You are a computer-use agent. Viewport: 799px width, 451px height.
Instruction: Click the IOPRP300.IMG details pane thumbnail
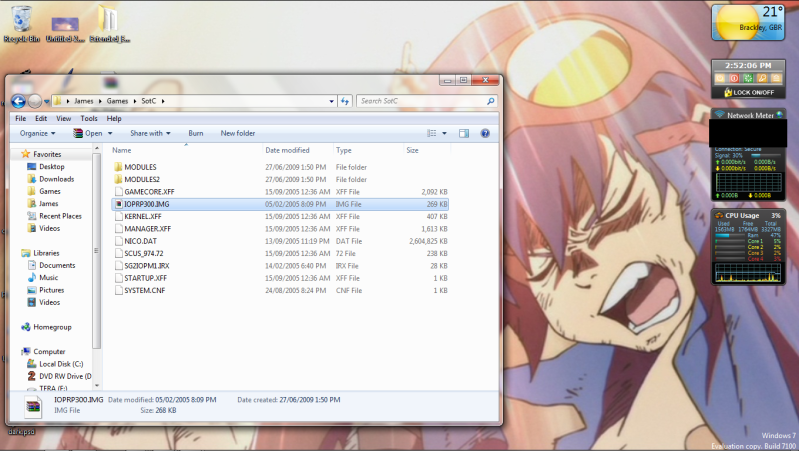[33, 406]
